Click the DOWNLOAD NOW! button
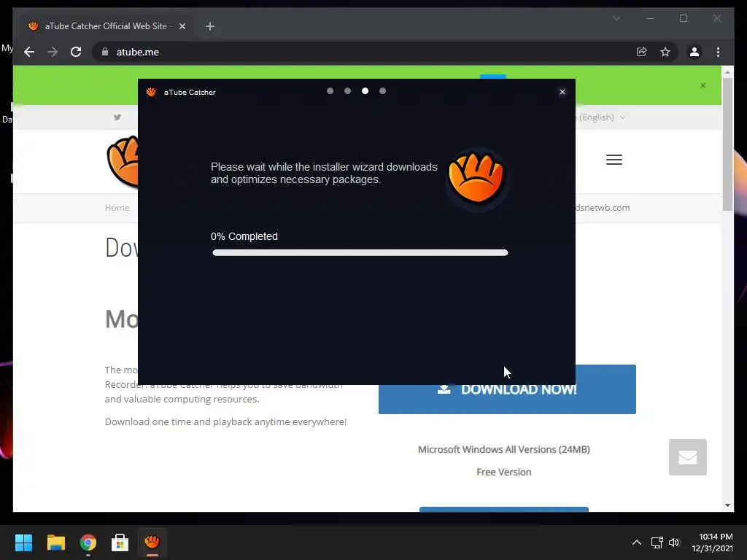 pyautogui.click(x=507, y=389)
